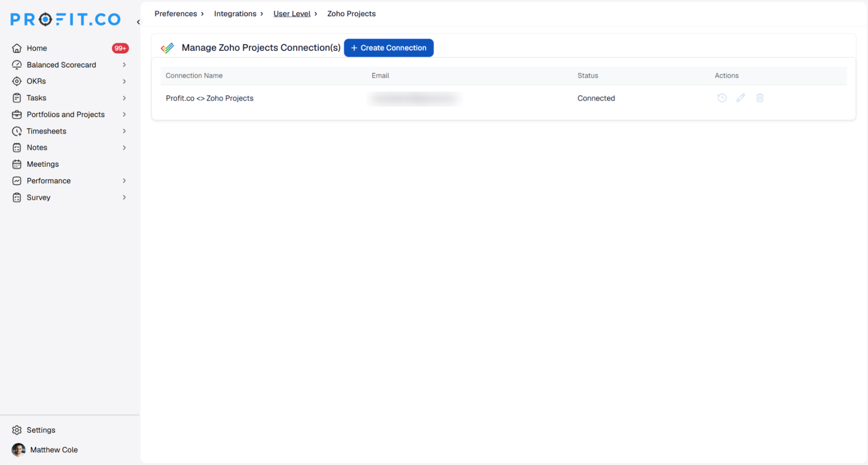This screenshot has width=868, height=465.
Task: Open OKRs menu item
Action: (36, 81)
